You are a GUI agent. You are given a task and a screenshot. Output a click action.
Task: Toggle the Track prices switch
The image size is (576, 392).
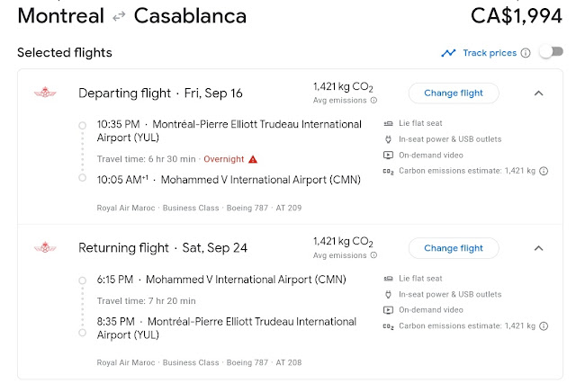coord(550,53)
